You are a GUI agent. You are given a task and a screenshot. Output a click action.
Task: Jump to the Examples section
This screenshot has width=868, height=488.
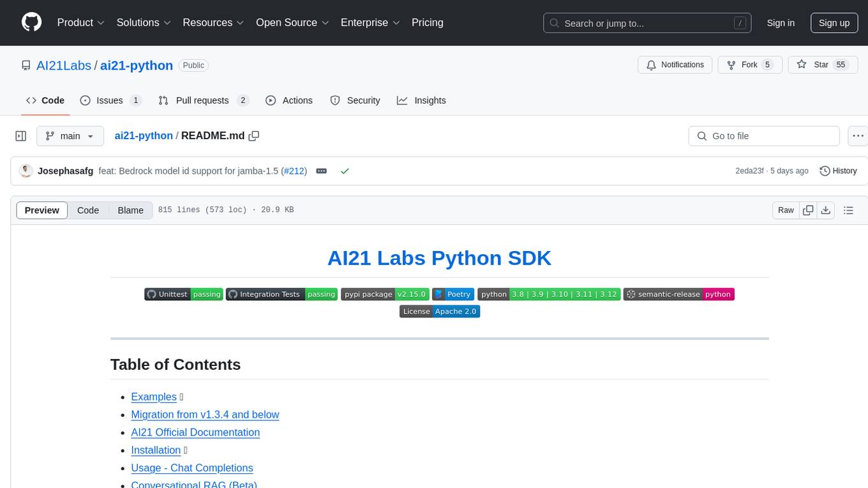tap(154, 397)
